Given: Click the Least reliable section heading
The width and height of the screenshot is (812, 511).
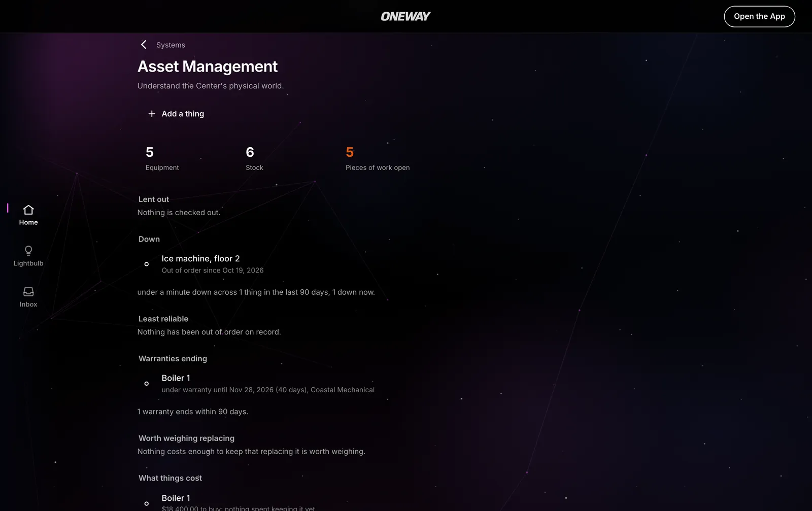Looking at the screenshot, I should point(163,319).
